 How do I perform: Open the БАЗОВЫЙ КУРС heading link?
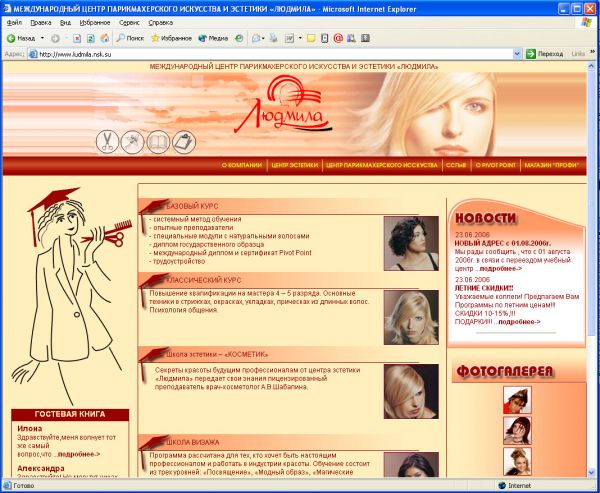[192, 206]
